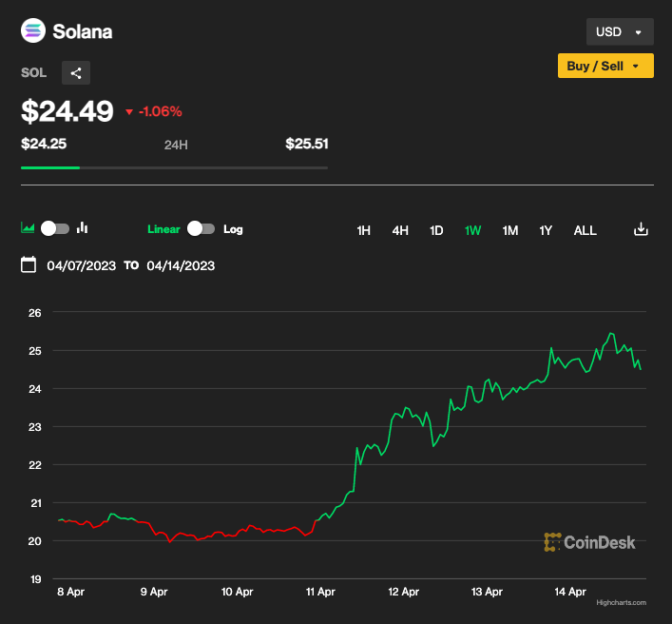Click the 8 Apr x-axis label
Image resolution: width=672 pixels, height=624 pixels.
pos(70,592)
